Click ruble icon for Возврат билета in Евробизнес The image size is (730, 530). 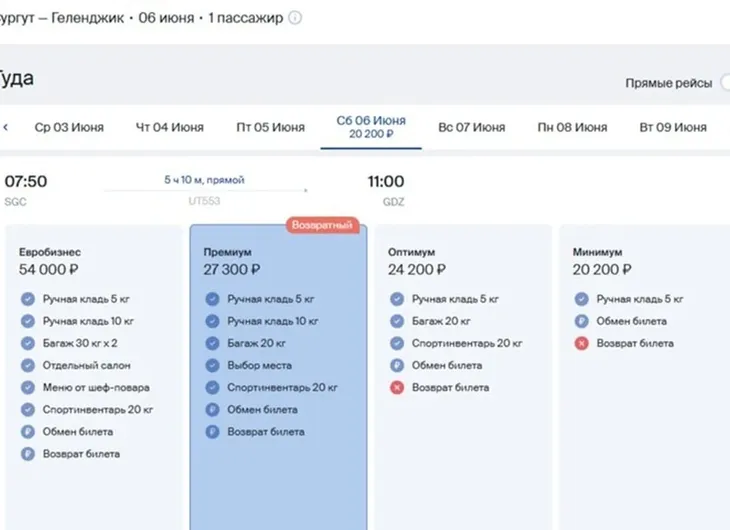(x=27, y=453)
